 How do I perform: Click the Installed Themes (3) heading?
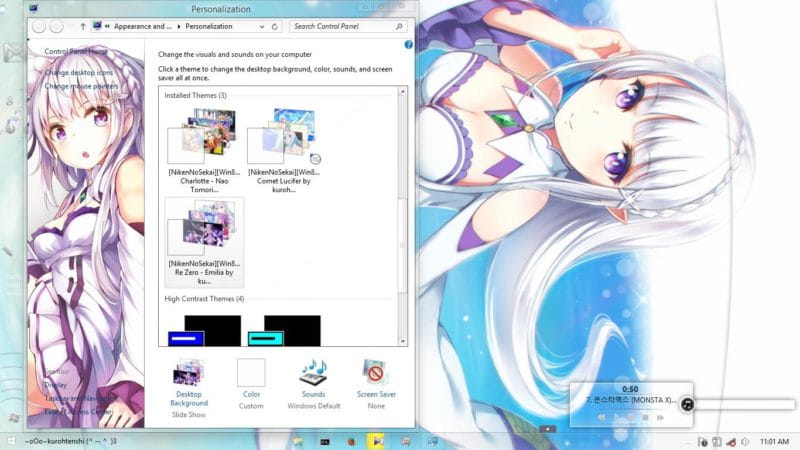click(x=195, y=95)
